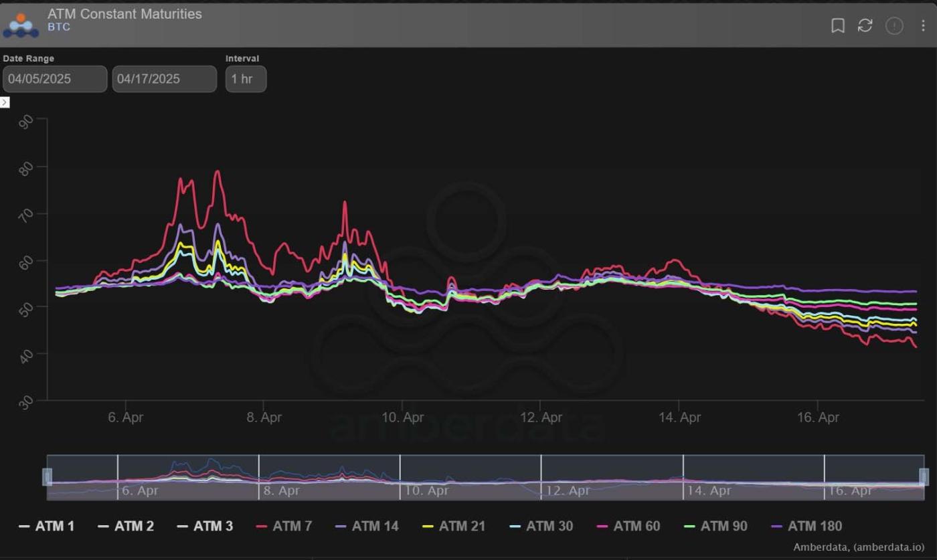Open start date 04/05/2025 picker
The image size is (937, 560).
55,79
